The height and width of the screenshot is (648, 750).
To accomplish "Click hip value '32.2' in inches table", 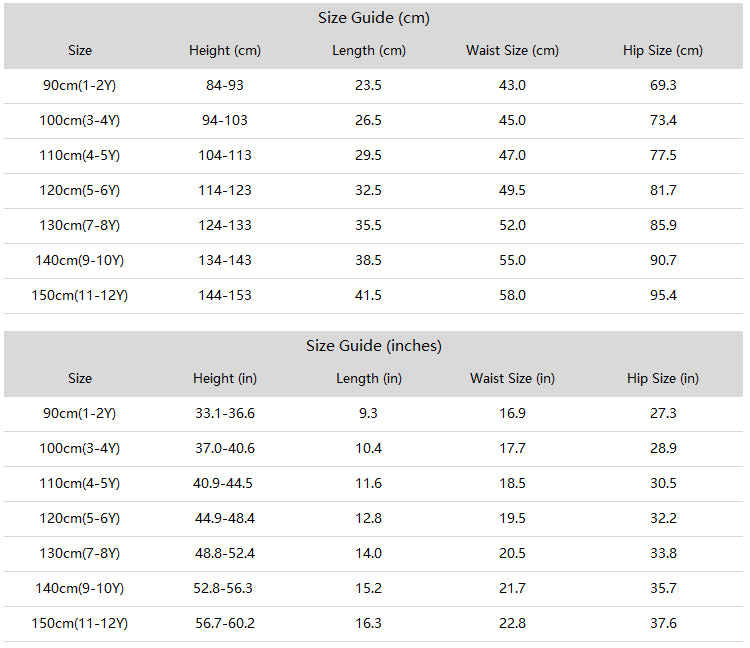I will (663, 518).
